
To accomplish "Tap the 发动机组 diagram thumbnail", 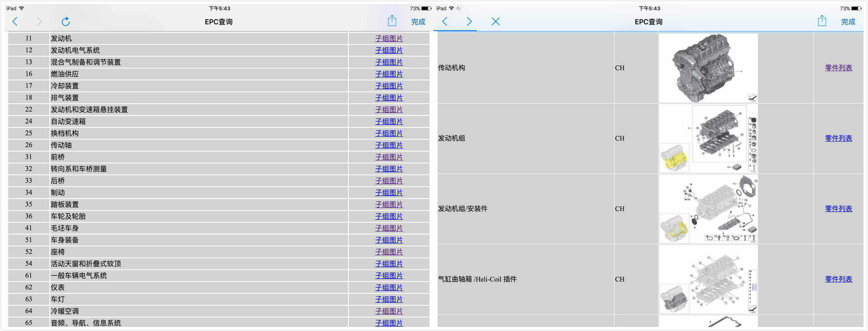I will [x=708, y=139].
